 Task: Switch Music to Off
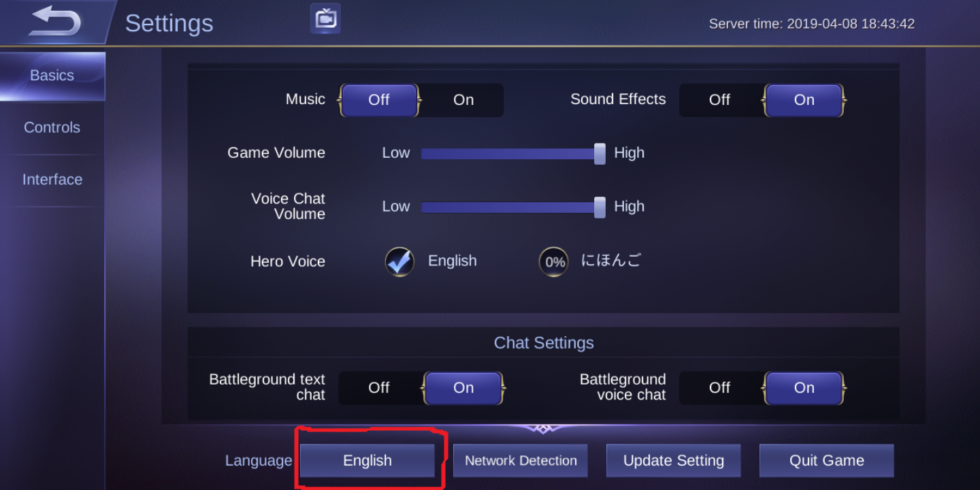pyautogui.click(x=379, y=100)
